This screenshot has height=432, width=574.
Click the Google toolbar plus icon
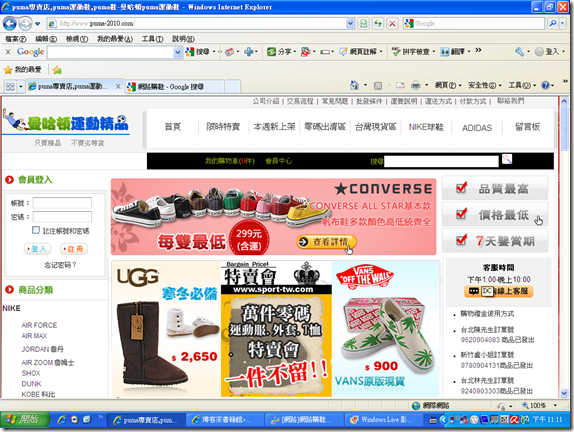[x=249, y=52]
